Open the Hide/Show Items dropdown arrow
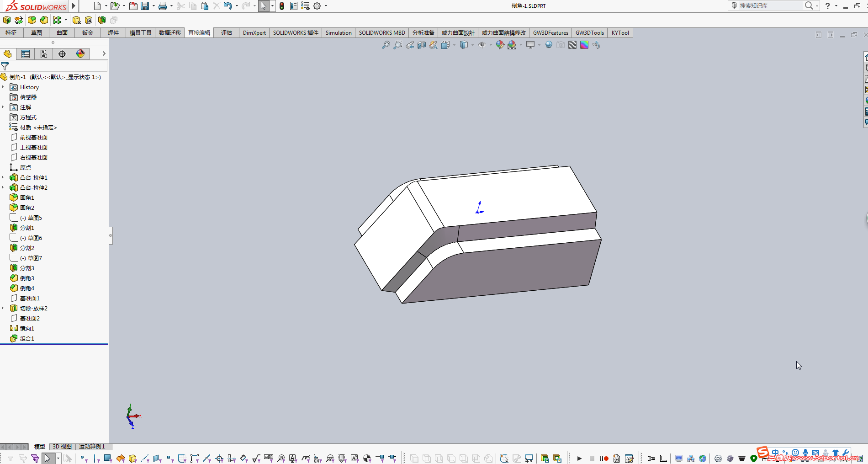868x464 pixels. point(491,45)
